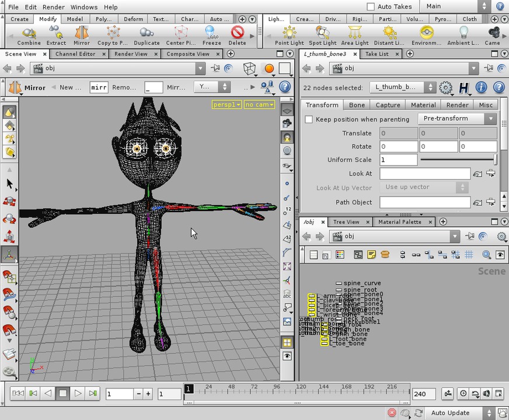Enable Keep position when parenting checkbox
The image size is (509, 420).
(x=309, y=120)
